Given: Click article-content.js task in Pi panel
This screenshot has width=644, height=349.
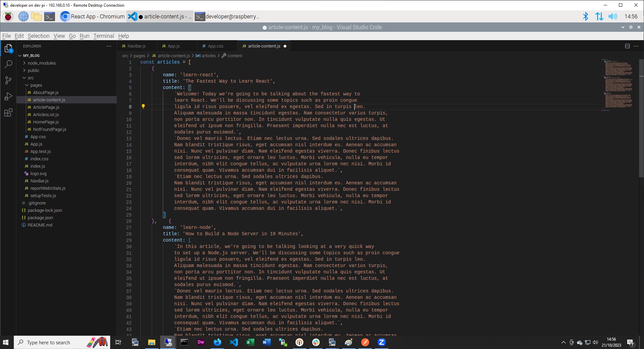Looking at the screenshot, I should point(160,16).
